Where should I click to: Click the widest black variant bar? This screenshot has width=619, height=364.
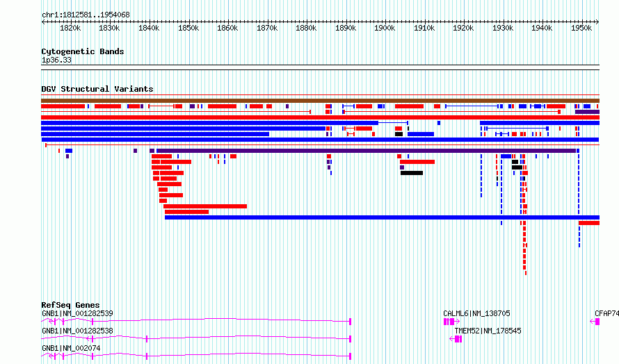[412, 173]
